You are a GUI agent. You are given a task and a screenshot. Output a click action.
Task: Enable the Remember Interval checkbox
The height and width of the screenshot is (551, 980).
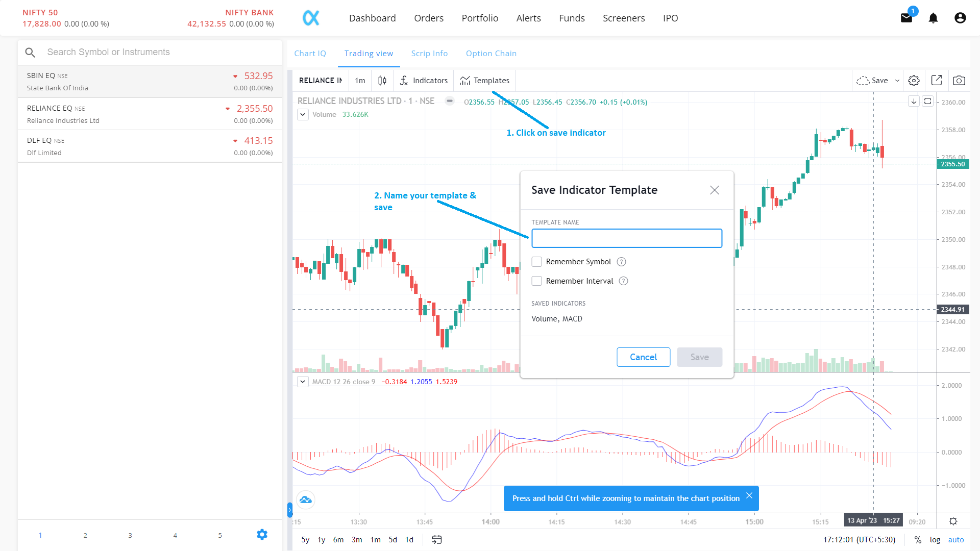[536, 281]
